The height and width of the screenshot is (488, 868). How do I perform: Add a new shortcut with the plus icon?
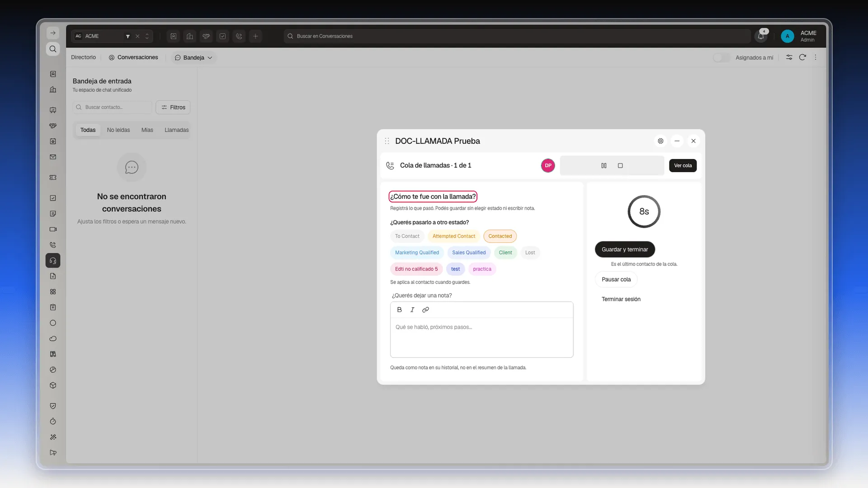[255, 36]
